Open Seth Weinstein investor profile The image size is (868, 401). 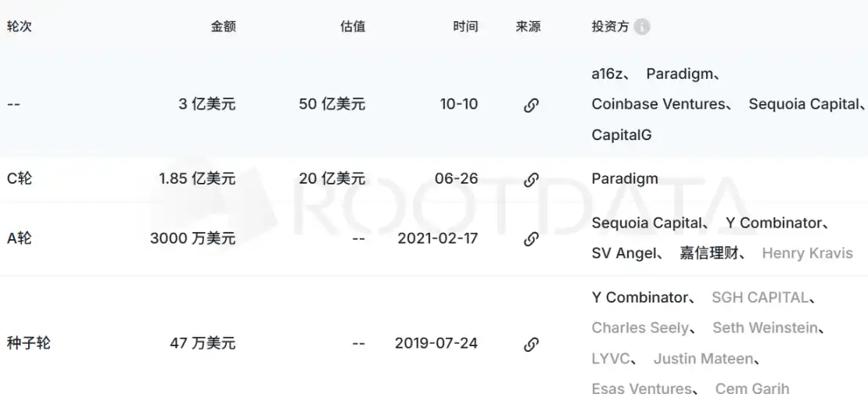(765, 328)
